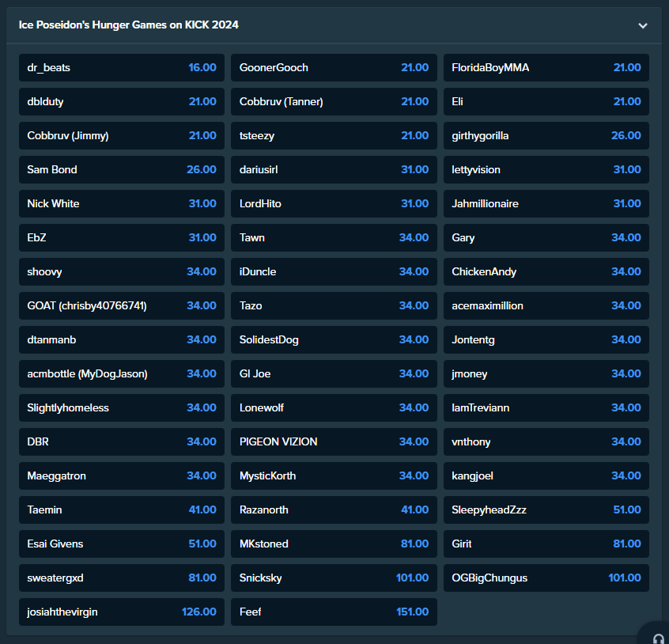Screen dimensions: 669x644
Task: Pick Gary at 34.00
Action: point(546,237)
